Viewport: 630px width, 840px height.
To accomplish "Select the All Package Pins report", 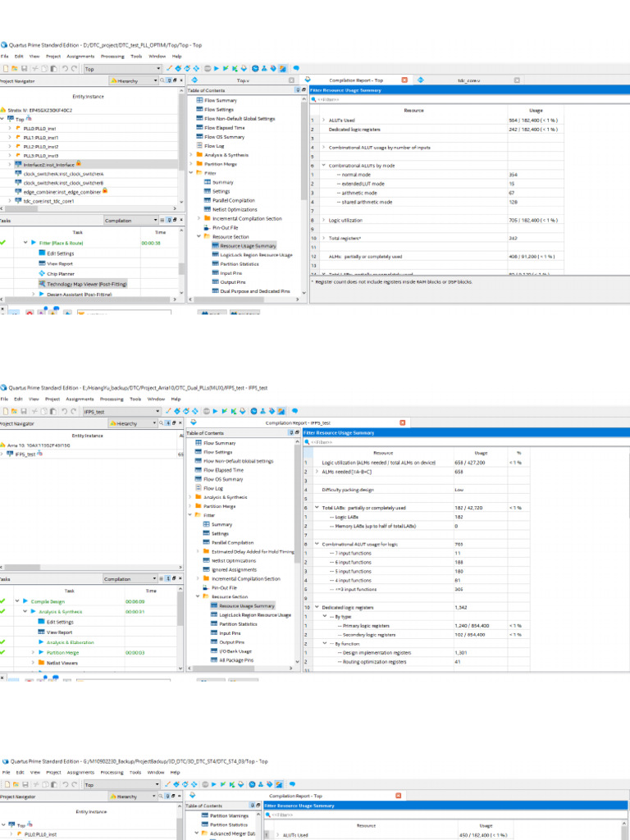I will point(236,660).
